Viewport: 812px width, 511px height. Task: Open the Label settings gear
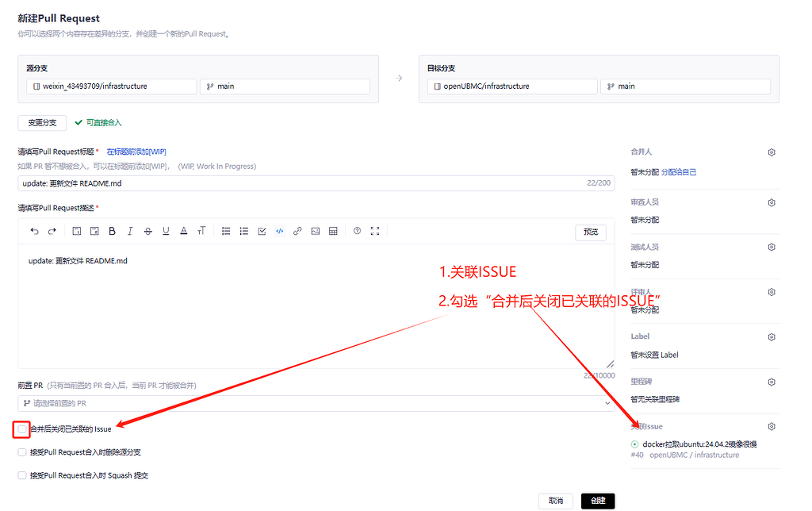point(770,336)
